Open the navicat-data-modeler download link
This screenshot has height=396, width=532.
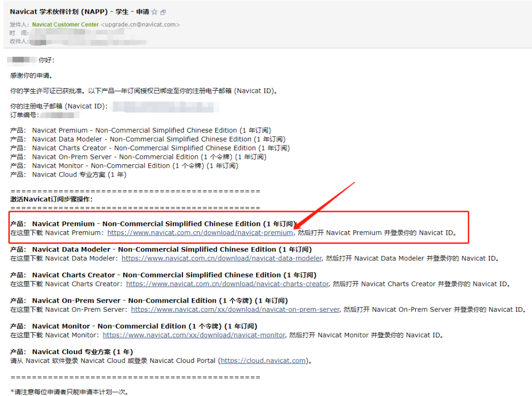pyautogui.click(x=222, y=258)
